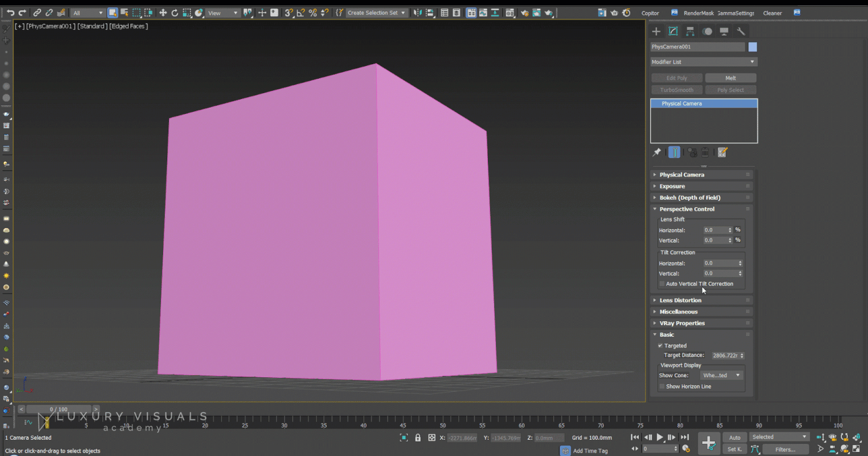Switch to the Create tab of the command panel
This screenshot has height=456, width=868.
656,31
